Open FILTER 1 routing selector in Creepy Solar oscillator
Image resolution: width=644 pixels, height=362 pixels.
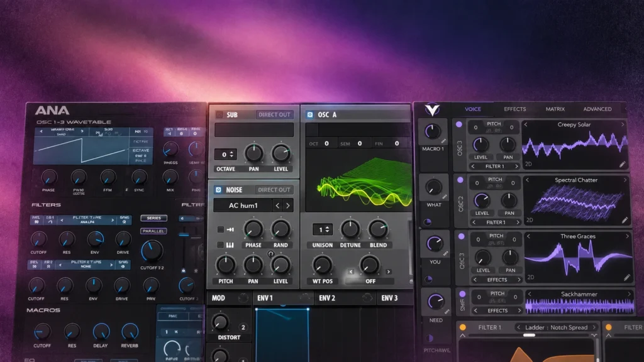(494, 166)
